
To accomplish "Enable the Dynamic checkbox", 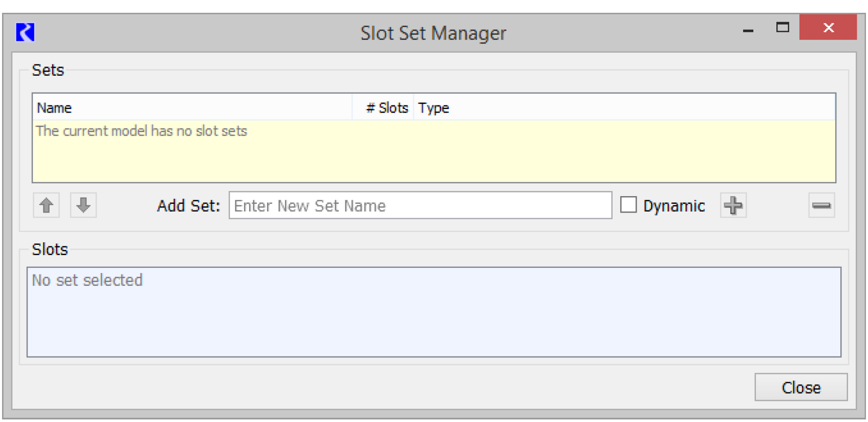I will [628, 205].
